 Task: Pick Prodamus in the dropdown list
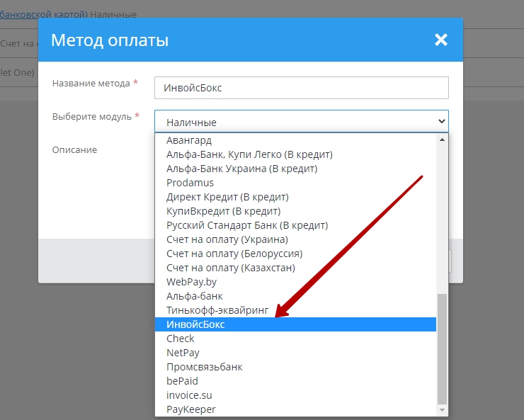[190, 183]
